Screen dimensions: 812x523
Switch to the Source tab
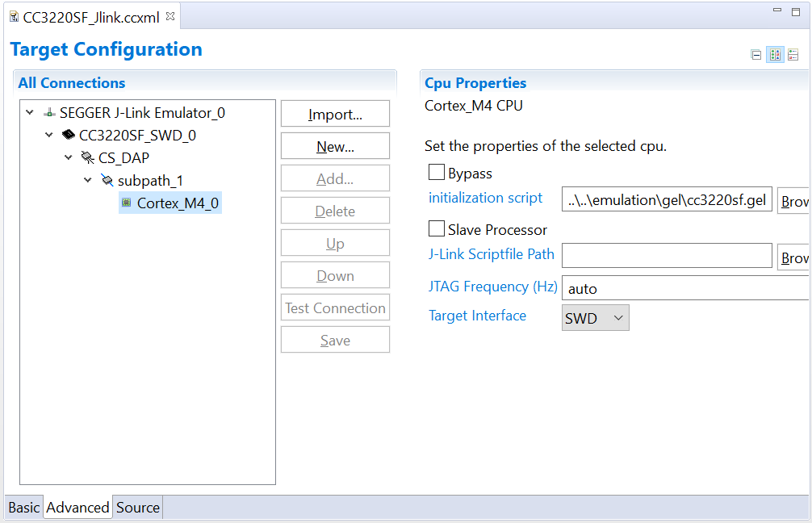pyautogui.click(x=138, y=508)
